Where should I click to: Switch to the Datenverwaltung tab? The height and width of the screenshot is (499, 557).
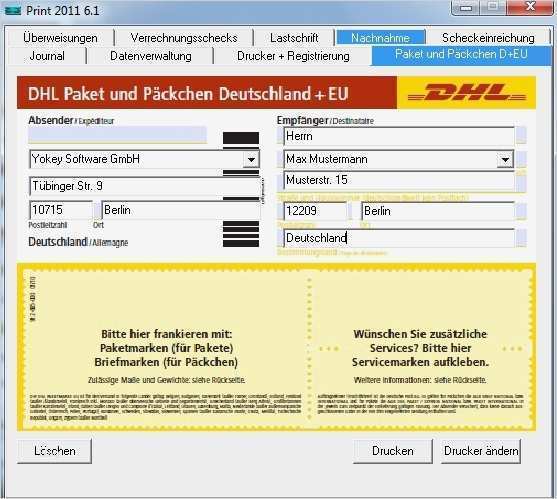151,56
